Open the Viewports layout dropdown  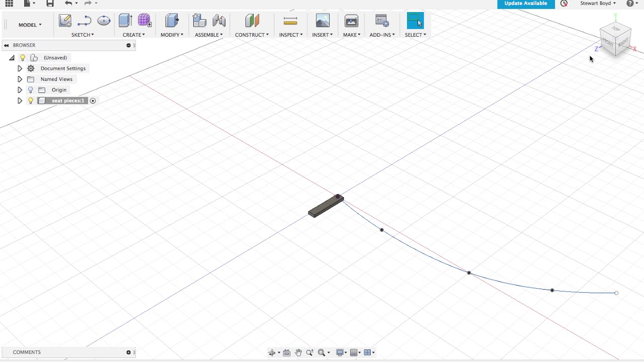(x=369, y=352)
